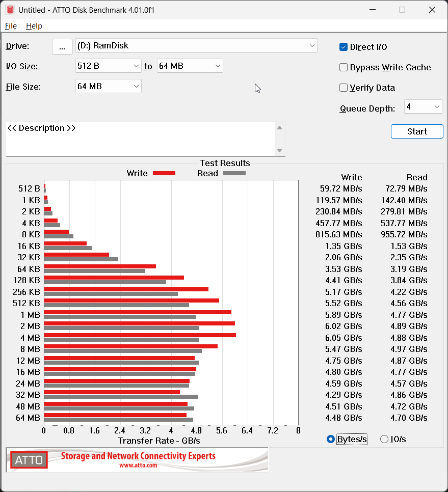This screenshot has height=492, width=448.
Task: Open the I/O Size minimum dropdown (512 B)
Action: (109, 66)
